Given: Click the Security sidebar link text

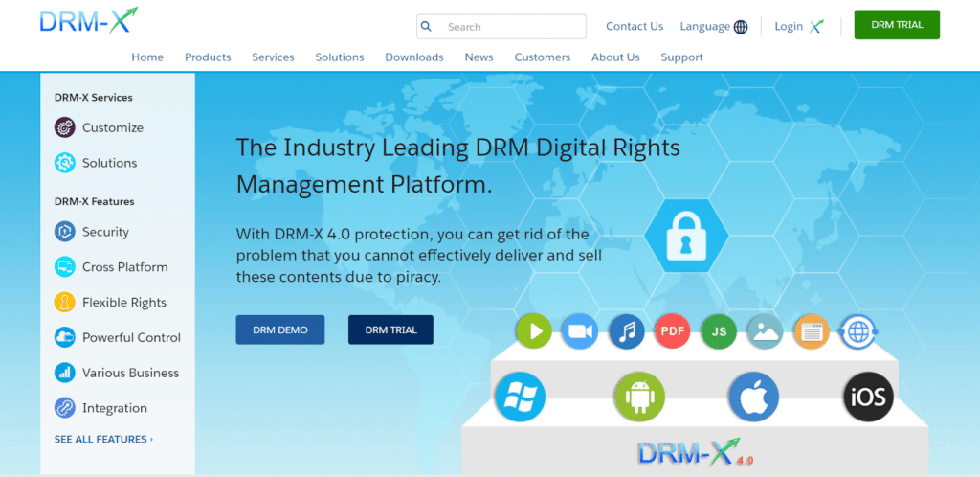Looking at the screenshot, I should pos(105,232).
